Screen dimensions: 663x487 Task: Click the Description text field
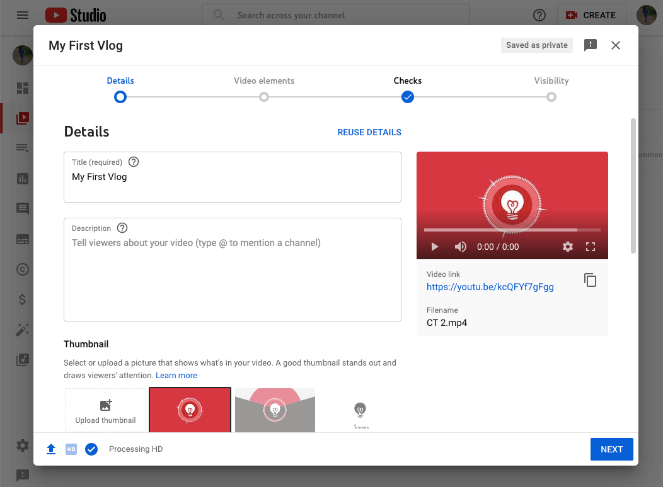click(232, 275)
